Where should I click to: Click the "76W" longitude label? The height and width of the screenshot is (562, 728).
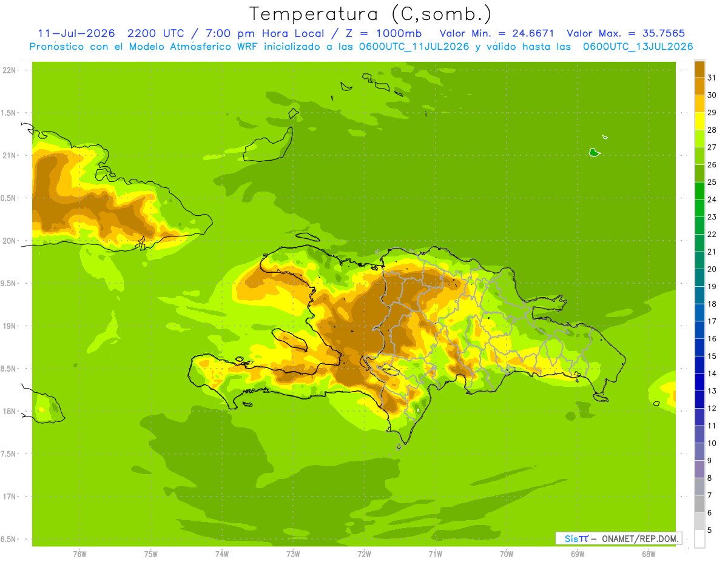tap(79, 554)
